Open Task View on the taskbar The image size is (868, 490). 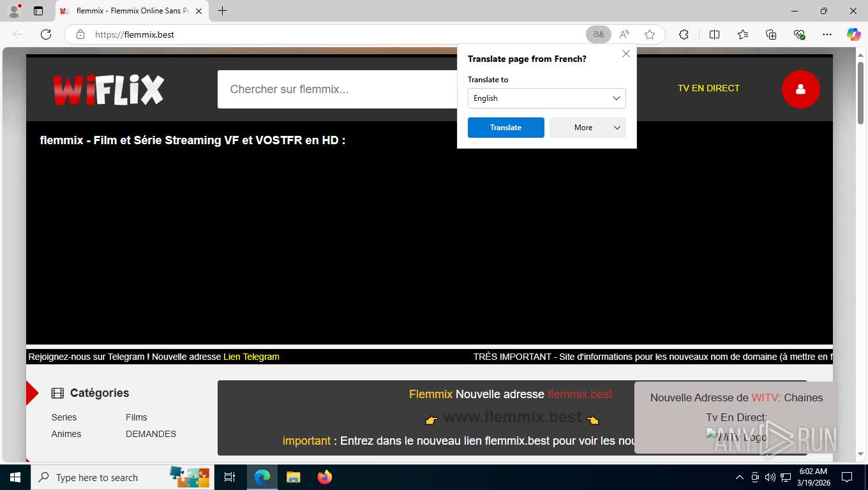pos(230,477)
